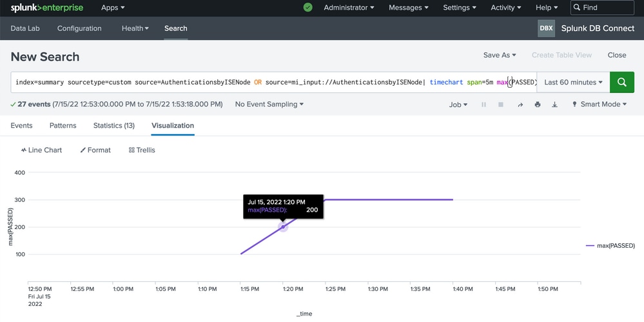The width and height of the screenshot is (644, 322).
Task: Click the _time axis title
Action: [304, 314]
